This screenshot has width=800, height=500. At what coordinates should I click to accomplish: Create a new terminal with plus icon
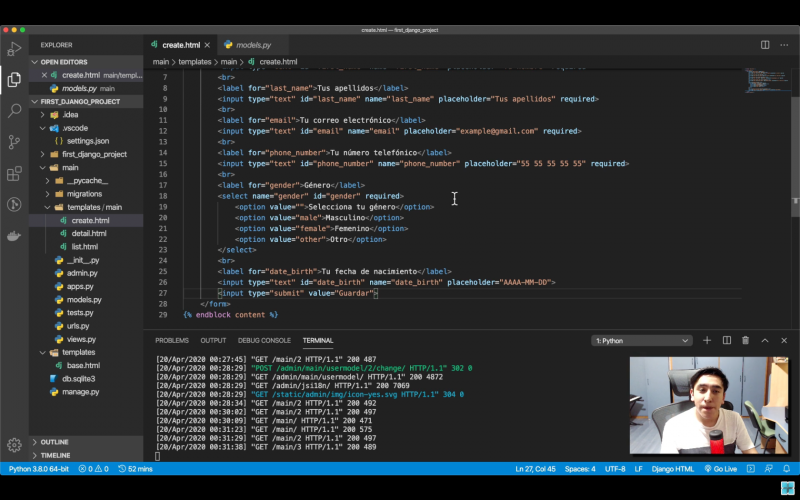[707, 340]
